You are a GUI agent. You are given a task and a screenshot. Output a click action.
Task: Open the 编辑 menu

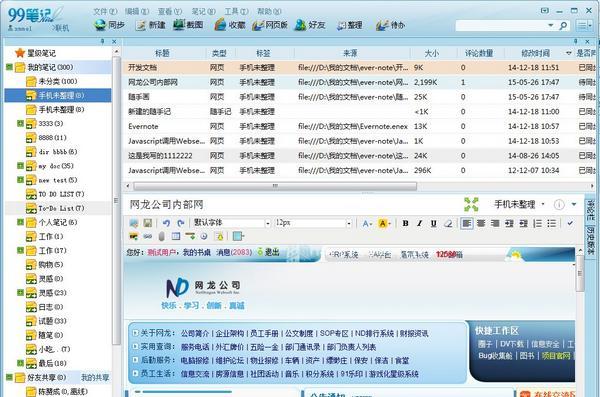tap(137, 11)
